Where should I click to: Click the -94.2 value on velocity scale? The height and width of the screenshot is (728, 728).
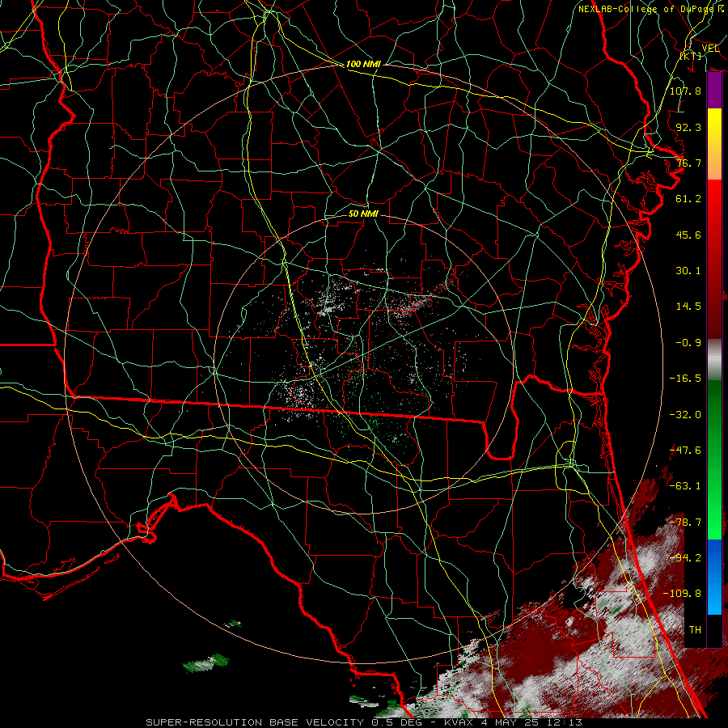pos(685,558)
